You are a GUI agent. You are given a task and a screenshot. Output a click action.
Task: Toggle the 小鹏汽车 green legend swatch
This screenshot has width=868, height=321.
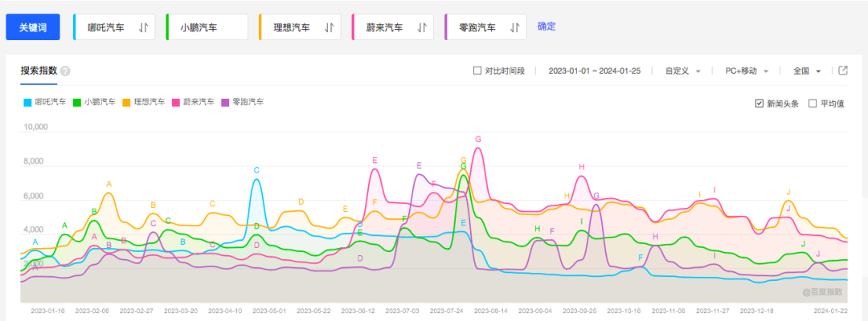77,103
